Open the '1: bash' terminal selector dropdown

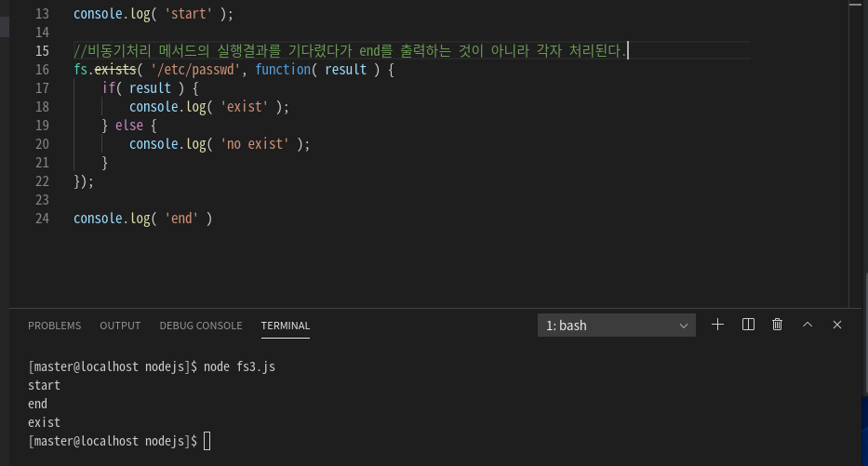(616, 326)
